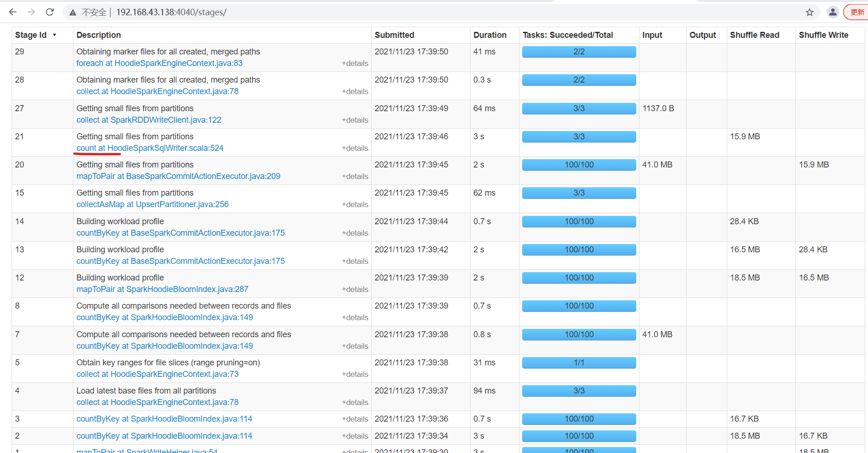The width and height of the screenshot is (868, 453).
Task: Expand +details for stage 29
Action: [x=355, y=64]
